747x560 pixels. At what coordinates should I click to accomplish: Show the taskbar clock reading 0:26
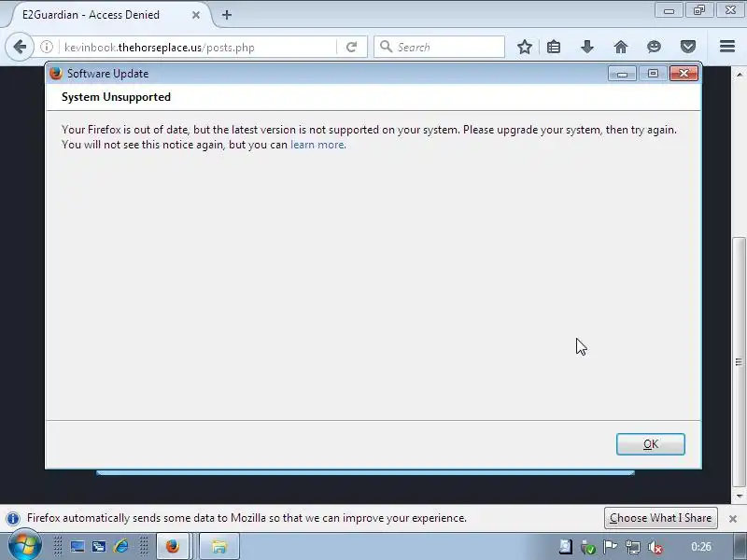(x=701, y=547)
